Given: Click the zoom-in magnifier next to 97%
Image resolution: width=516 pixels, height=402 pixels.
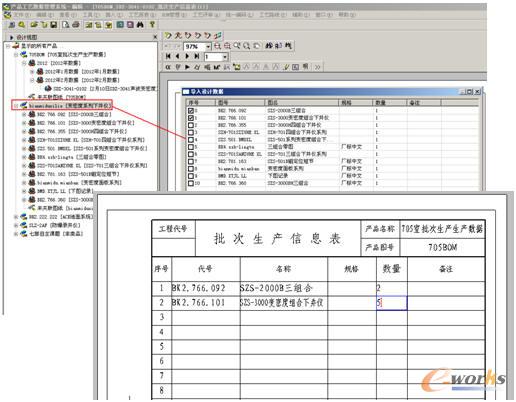Looking at the screenshot, I should click(x=217, y=46).
